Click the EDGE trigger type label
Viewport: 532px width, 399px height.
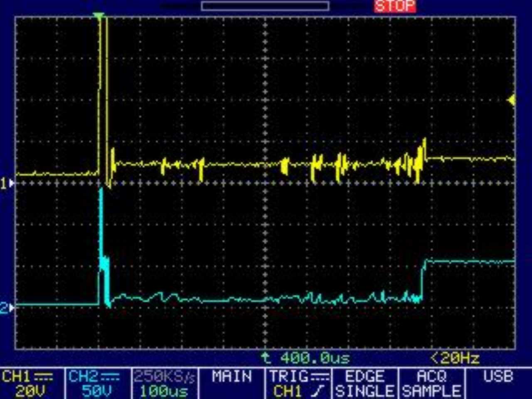tap(365, 377)
